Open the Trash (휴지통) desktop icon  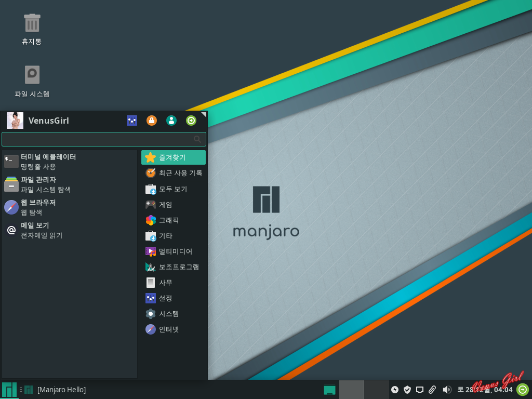[32, 29]
